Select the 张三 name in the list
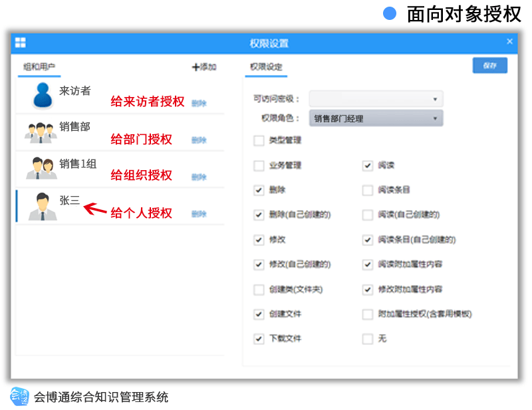This screenshot has height=410, width=532. [70, 201]
